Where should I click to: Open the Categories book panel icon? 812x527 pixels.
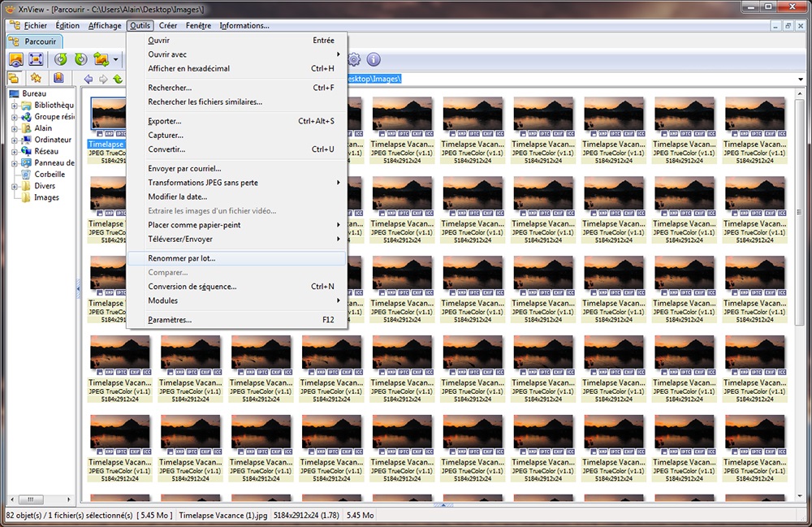click(58, 79)
